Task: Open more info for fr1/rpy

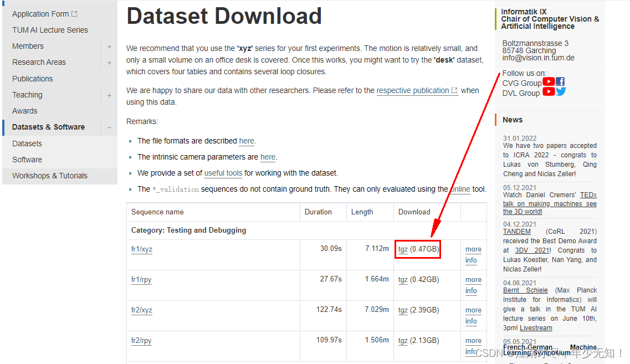Action: (473, 285)
